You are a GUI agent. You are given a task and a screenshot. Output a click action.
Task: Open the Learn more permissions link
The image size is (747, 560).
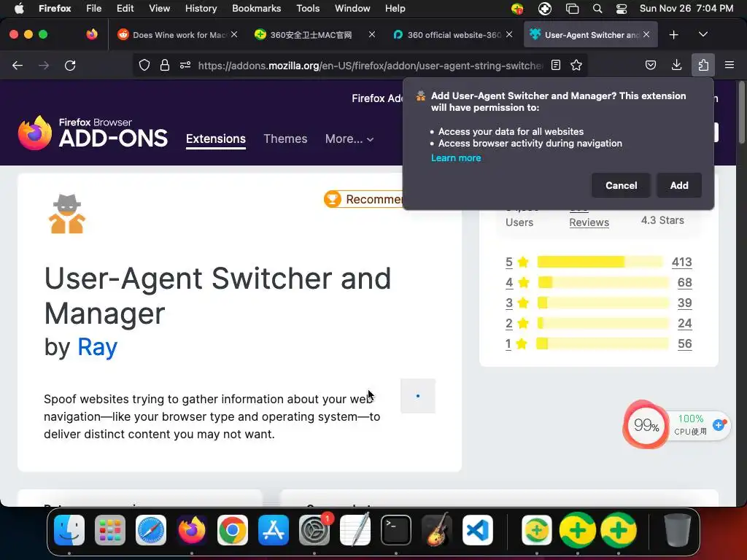(x=456, y=158)
